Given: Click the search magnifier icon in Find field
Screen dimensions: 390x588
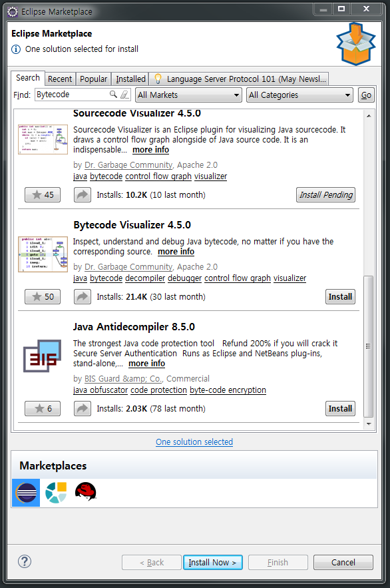Looking at the screenshot, I should (113, 94).
